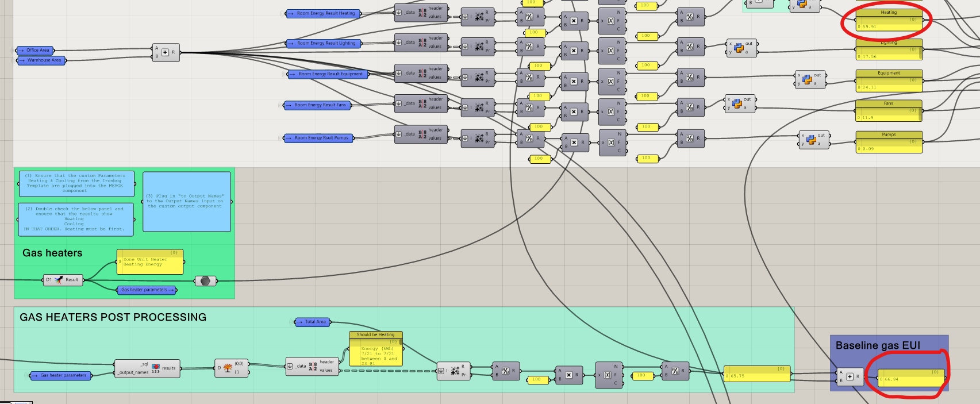This screenshot has width=980, height=404.
Task: Click the Fans panel showing 11.9
Action: [889, 111]
